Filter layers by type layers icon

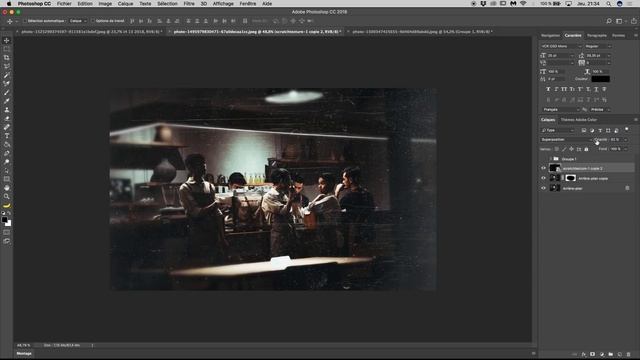coord(600,130)
